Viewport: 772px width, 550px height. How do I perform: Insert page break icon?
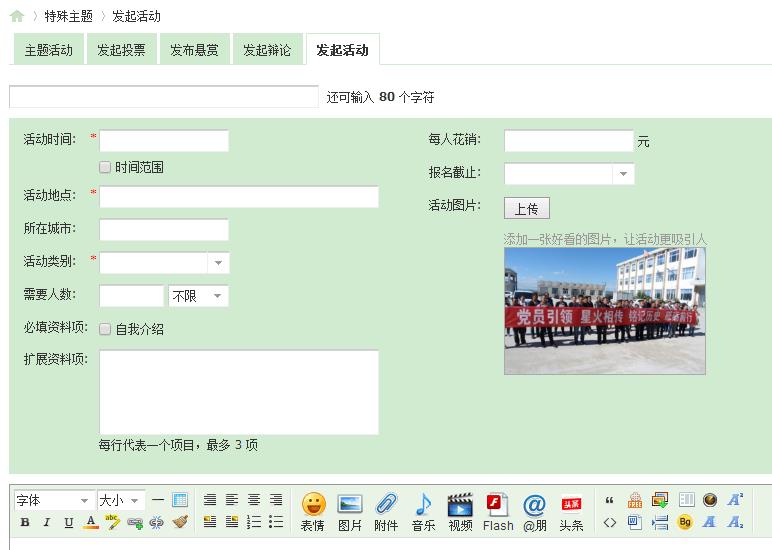[660, 522]
